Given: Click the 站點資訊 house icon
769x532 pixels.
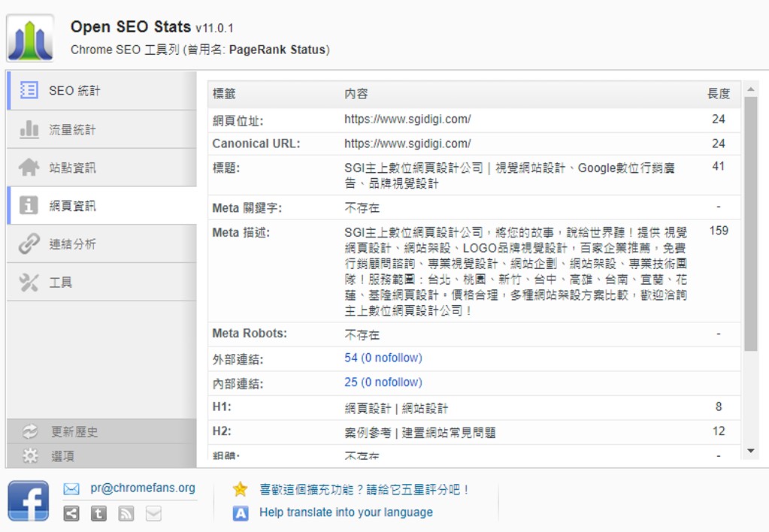Looking at the screenshot, I should 29,168.
